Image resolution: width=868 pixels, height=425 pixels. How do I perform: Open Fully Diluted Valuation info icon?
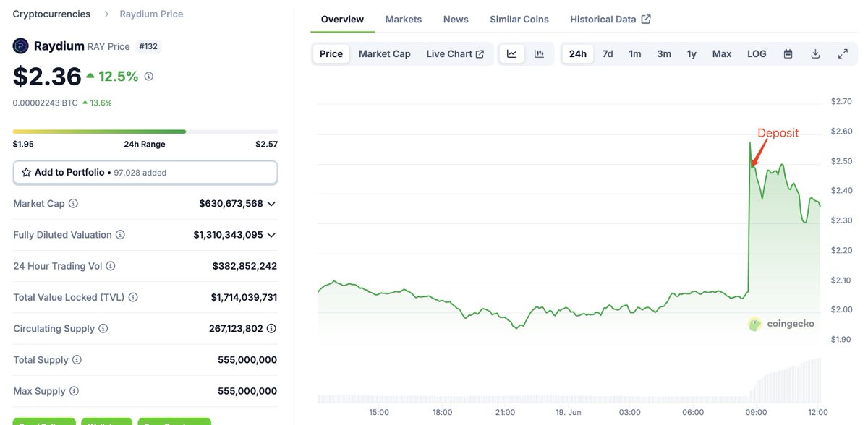(120, 235)
